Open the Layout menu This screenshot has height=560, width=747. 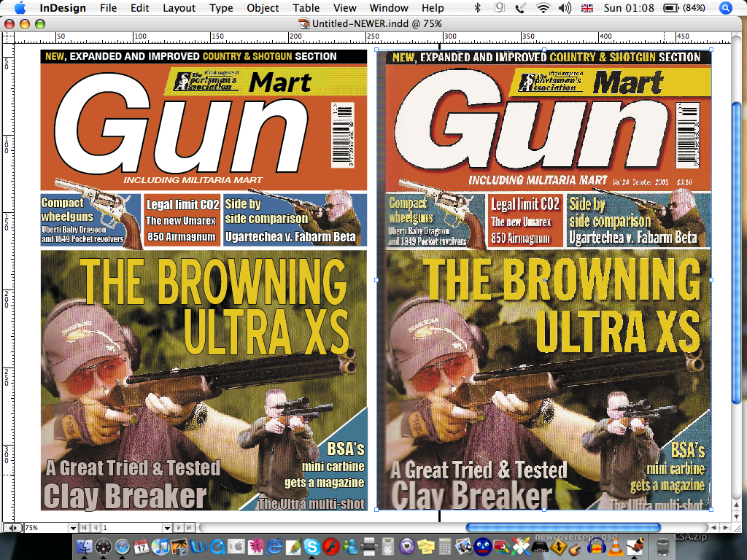[x=179, y=7]
